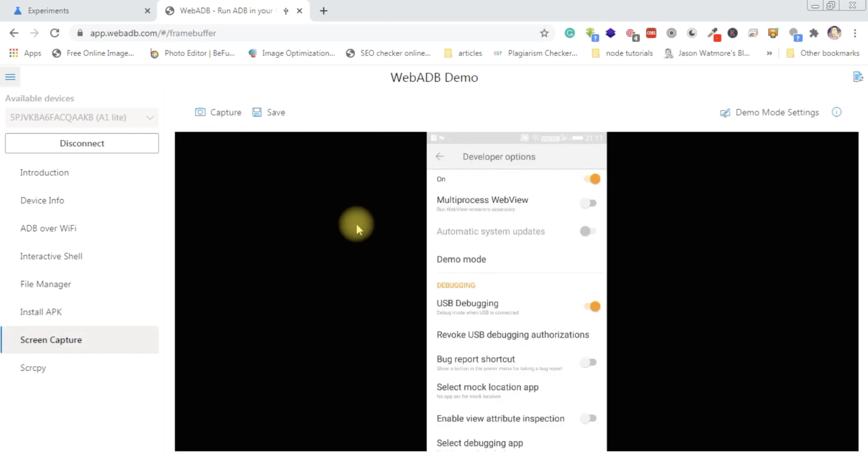Open the hamburger navigation menu
This screenshot has height=460, width=868.
[10, 77]
